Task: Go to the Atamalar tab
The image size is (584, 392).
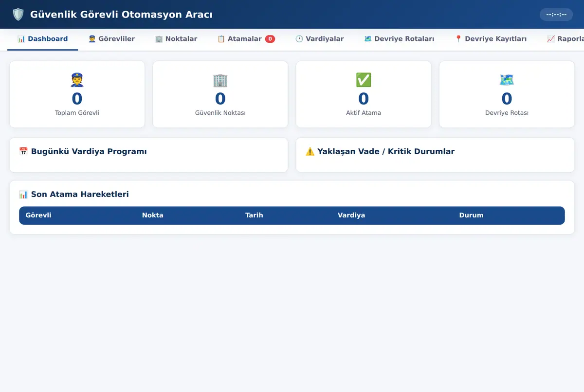Action: (x=246, y=39)
